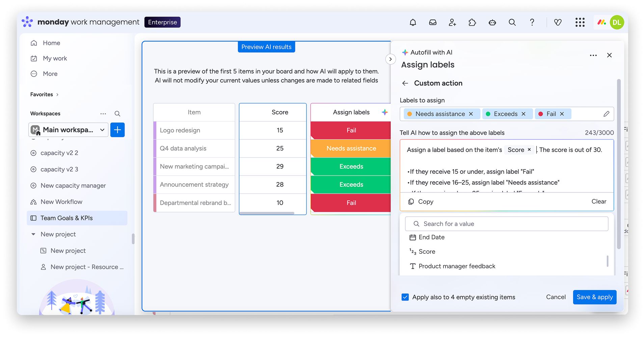The height and width of the screenshot is (337, 644).
Task: Remove the Score tag from prompt
Action: tap(529, 150)
